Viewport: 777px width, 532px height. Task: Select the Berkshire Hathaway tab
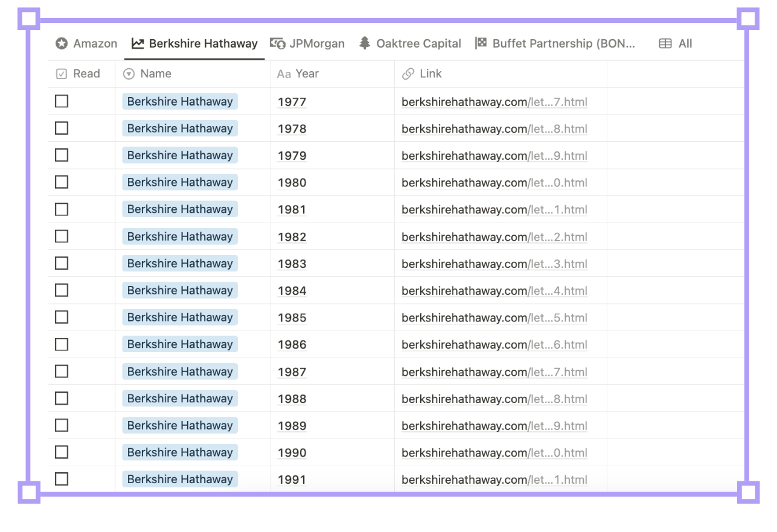click(194, 43)
